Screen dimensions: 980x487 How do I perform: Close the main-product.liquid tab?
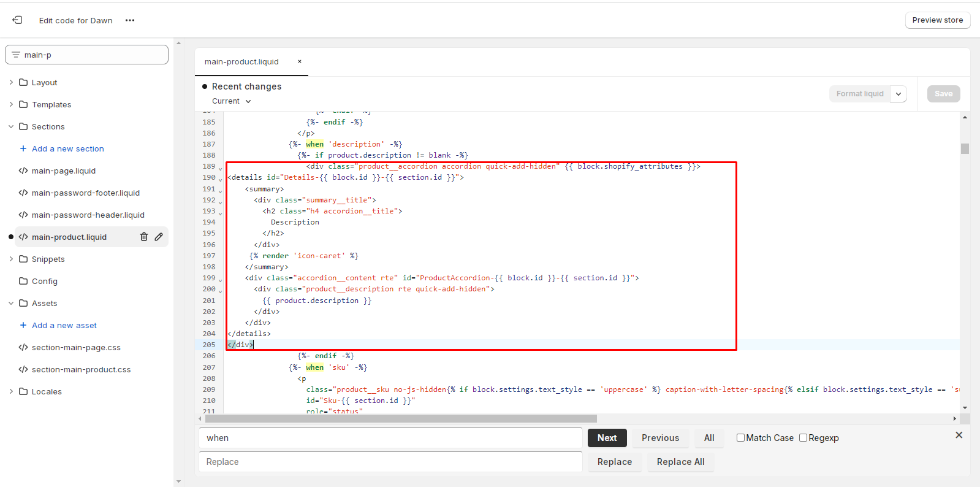300,61
